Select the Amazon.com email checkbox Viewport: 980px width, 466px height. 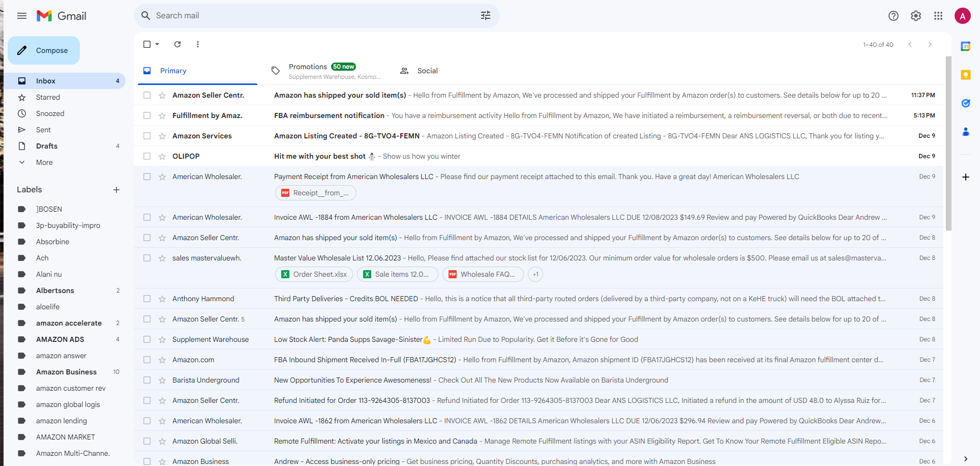pyautogui.click(x=147, y=360)
